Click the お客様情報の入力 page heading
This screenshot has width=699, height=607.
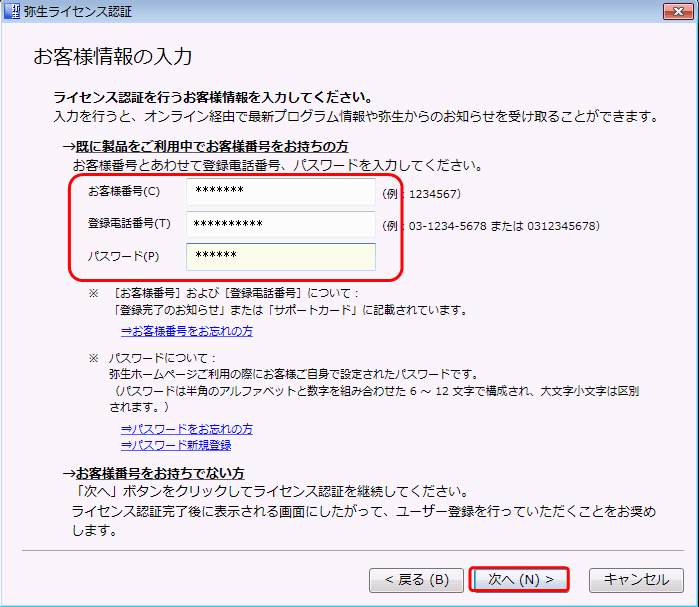[x=113, y=55]
